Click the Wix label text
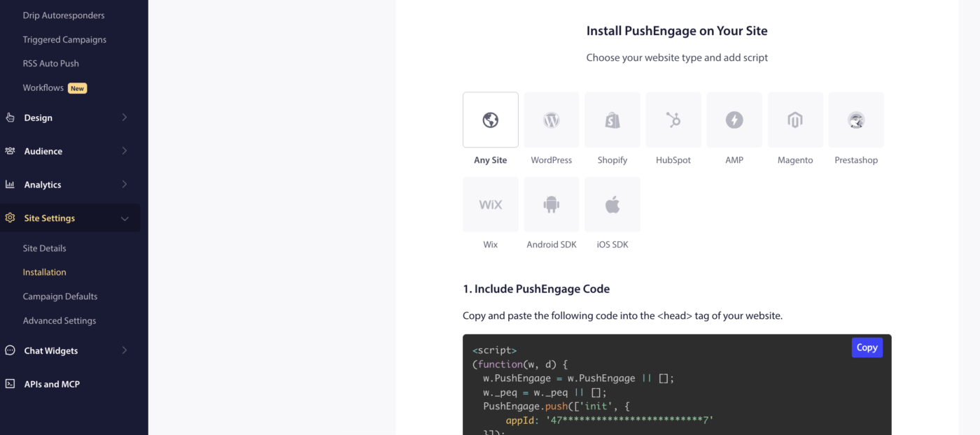The width and height of the screenshot is (980, 435). coord(491,245)
